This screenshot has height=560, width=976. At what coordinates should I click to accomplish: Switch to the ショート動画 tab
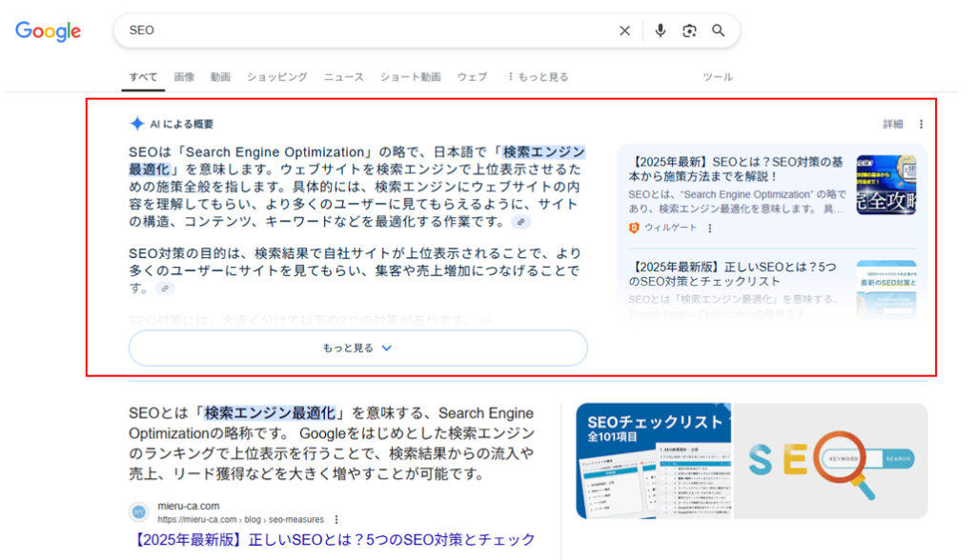pyautogui.click(x=410, y=77)
